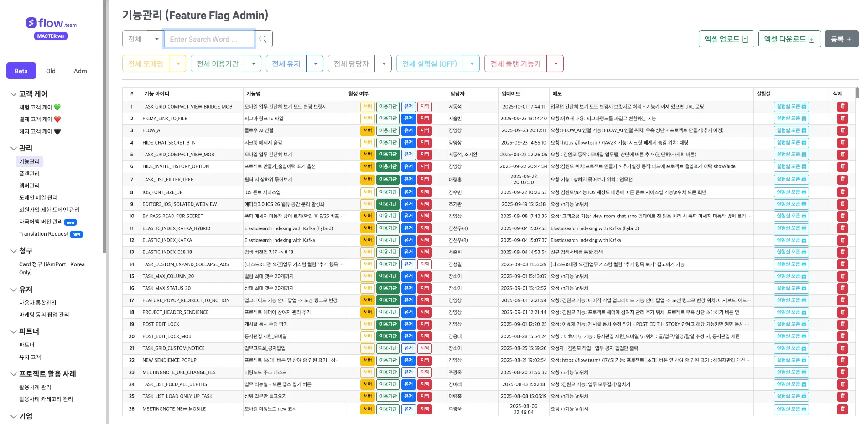Click the 등록 + button
Viewport: 868px width, 424px height.
click(x=841, y=39)
